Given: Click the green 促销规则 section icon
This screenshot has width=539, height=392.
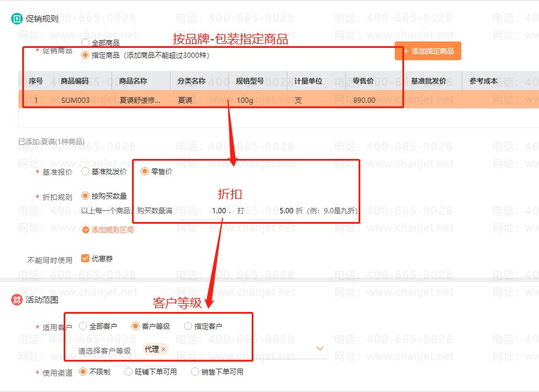Looking at the screenshot, I should (x=16, y=19).
